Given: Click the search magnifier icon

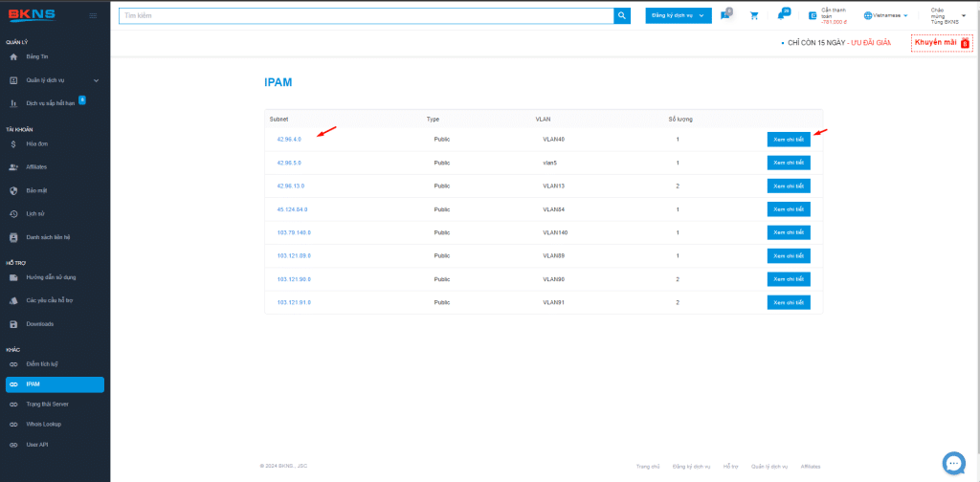Looking at the screenshot, I should pyautogui.click(x=622, y=16).
